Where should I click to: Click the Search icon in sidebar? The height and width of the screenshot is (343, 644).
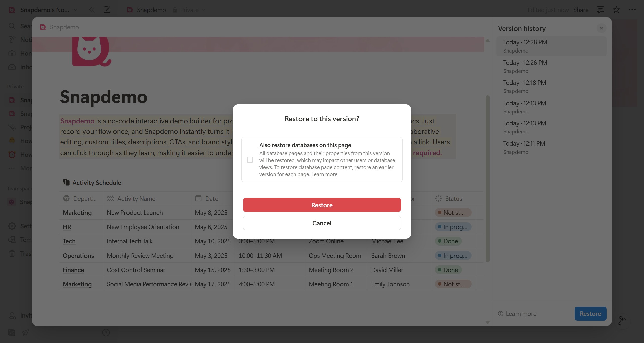12,26
